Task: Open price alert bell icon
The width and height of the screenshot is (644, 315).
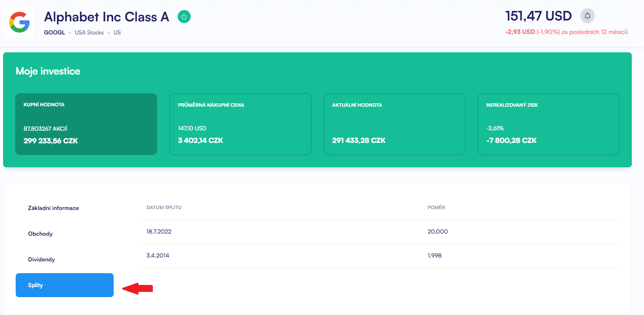Action: click(x=587, y=16)
